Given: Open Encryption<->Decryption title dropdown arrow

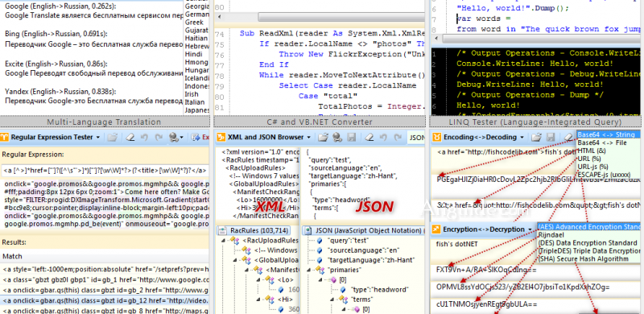Looking at the screenshot, I should (x=530, y=229).
